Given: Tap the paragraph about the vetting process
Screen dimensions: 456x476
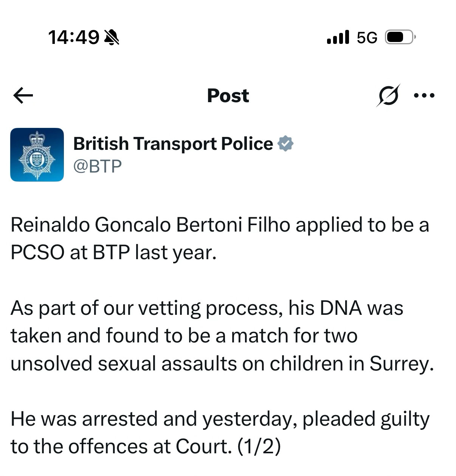Looking at the screenshot, I should click(x=222, y=336).
